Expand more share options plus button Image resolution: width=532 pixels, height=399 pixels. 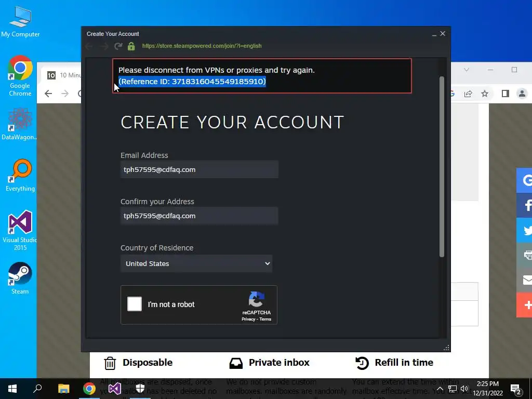coord(525,305)
